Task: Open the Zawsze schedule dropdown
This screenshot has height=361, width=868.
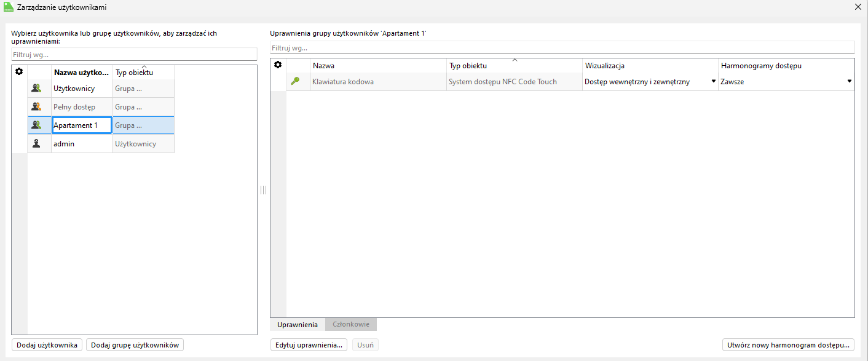Action: point(849,82)
